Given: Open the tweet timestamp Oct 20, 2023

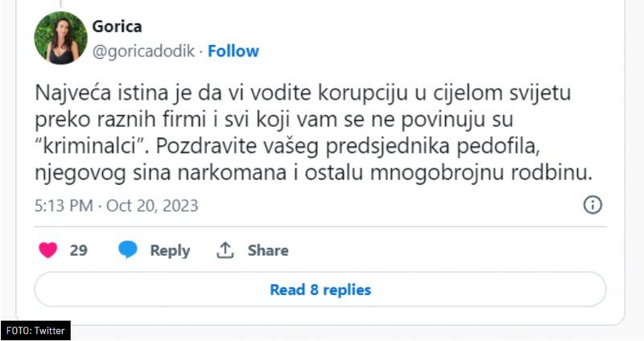Looking at the screenshot, I should pyautogui.click(x=152, y=206).
